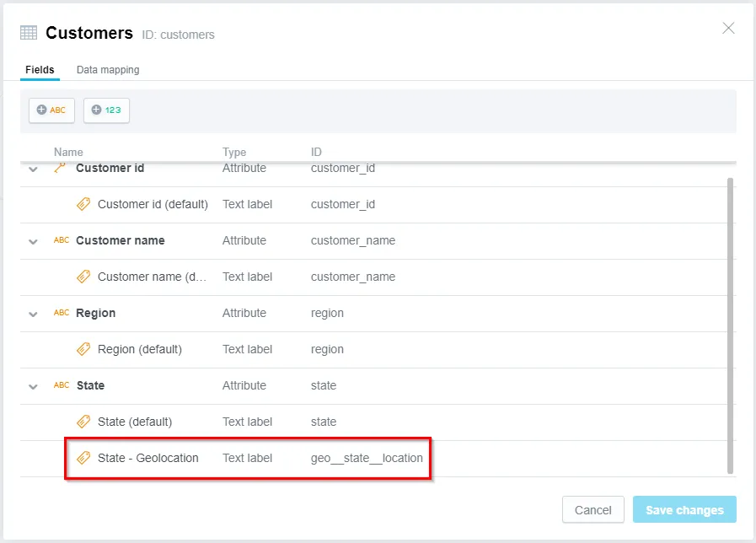
Task: Click the +ABC add text field icon
Action: [x=51, y=110]
